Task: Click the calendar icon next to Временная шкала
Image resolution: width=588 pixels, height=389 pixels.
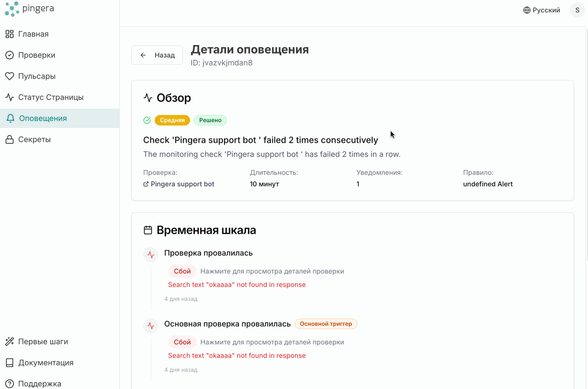Action: tap(148, 229)
